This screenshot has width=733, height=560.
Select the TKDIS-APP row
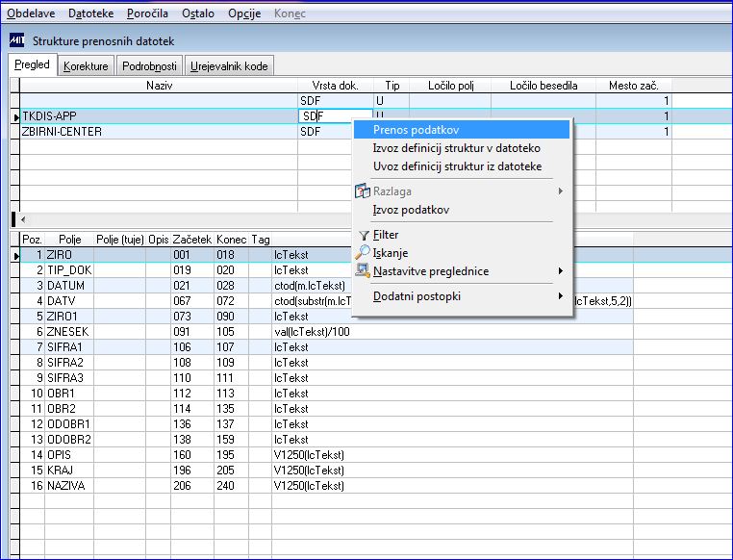coord(159,115)
